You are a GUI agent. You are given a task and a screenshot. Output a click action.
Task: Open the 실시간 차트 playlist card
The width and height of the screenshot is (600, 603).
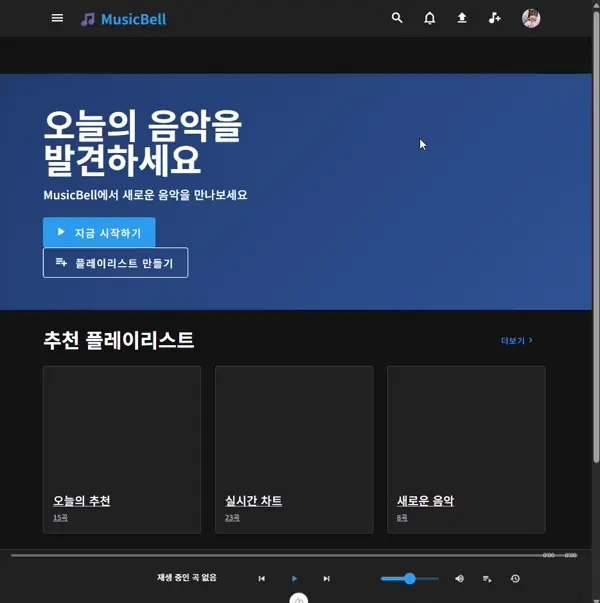pos(294,449)
